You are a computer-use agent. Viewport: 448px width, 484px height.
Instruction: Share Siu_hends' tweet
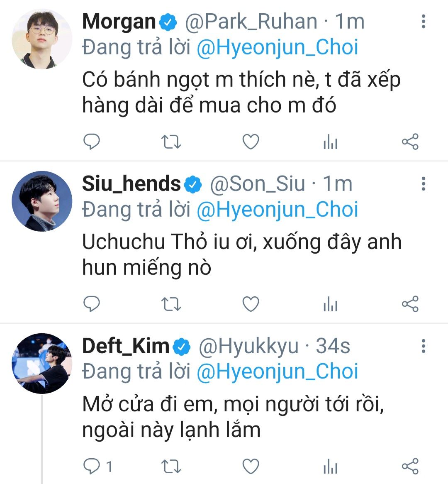410,304
